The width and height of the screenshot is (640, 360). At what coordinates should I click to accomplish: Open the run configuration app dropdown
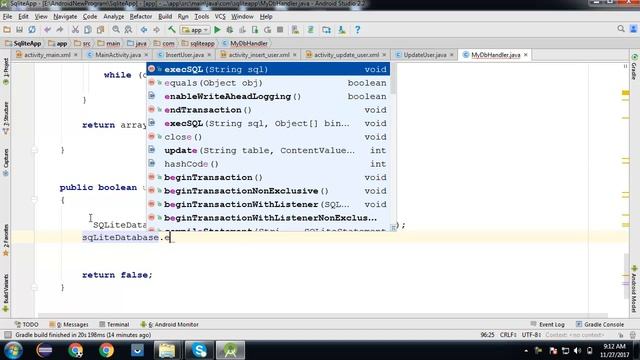point(196,30)
